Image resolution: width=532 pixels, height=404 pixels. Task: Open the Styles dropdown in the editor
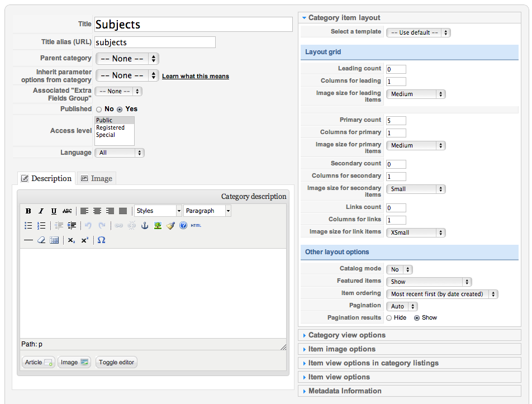pyautogui.click(x=158, y=211)
